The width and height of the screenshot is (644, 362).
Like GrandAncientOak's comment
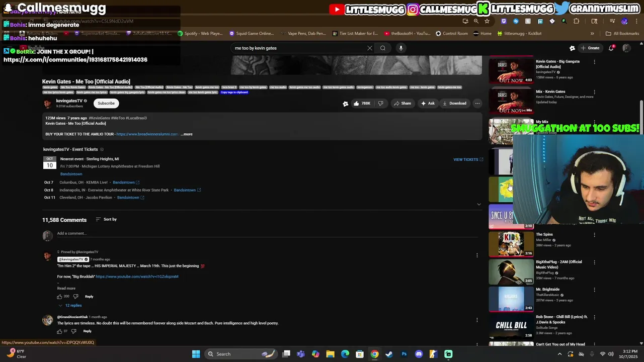click(x=59, y=331)
